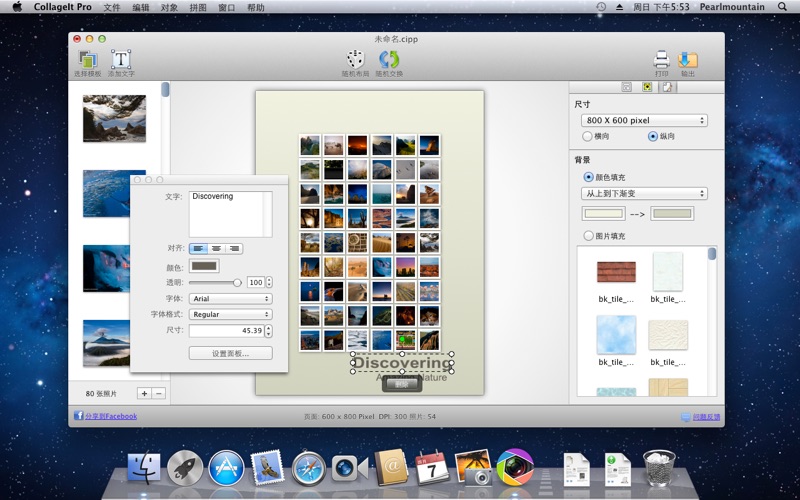The width and height of the screenshot is (800, 500).
Task: Expand the 从上到下渐变 gradient direction dropdown
Action: pos(644,193)
